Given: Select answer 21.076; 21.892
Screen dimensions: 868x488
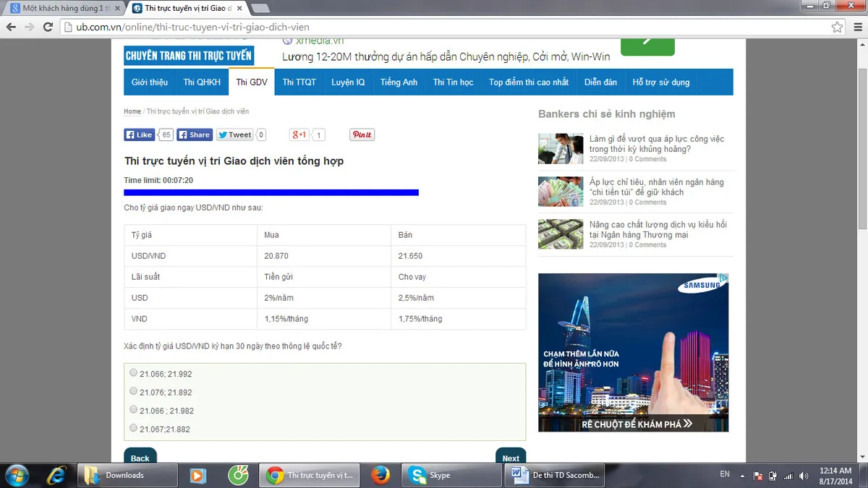Looking at the screenshot, I should [133, 391].
